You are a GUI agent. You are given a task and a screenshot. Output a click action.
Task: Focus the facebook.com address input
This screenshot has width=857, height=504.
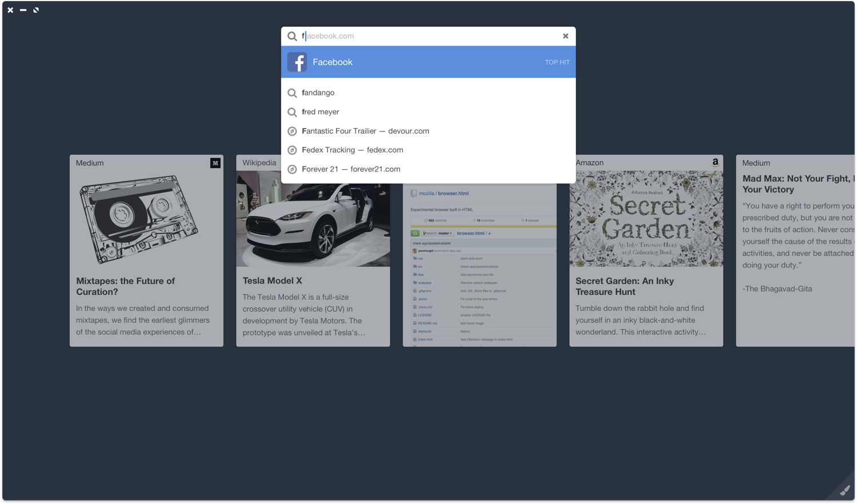pyautogui.click(x=428, y=36)
